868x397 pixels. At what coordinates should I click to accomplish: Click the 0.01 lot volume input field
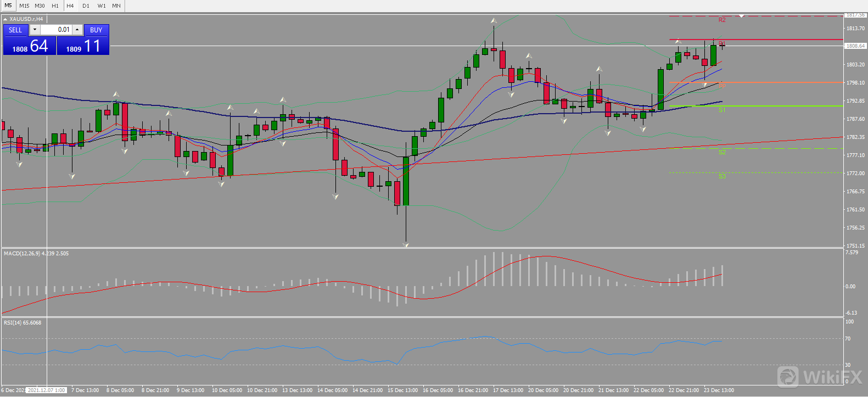pyautogui.click(x=56, y=30)
